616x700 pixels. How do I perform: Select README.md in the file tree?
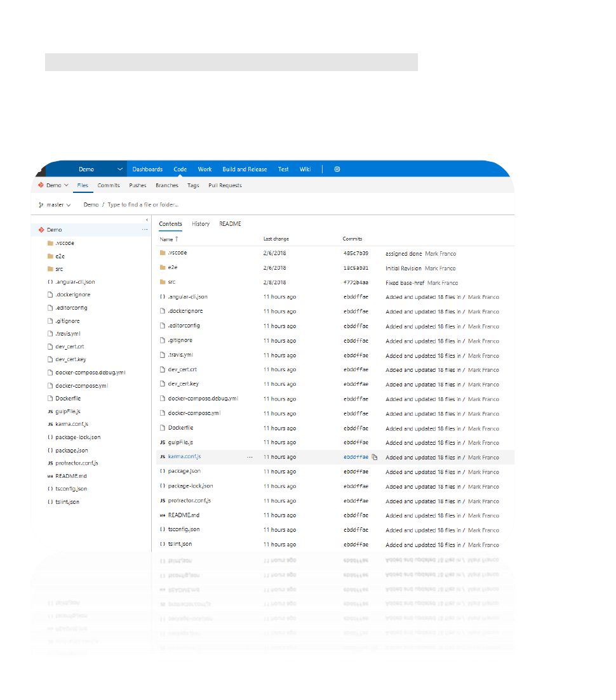click(x=70, y=477)
